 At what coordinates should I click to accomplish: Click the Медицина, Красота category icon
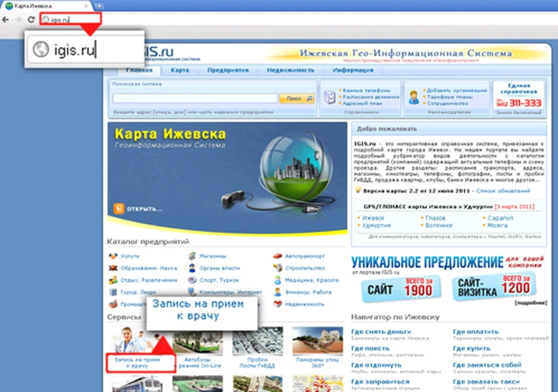tap(277, 280)
